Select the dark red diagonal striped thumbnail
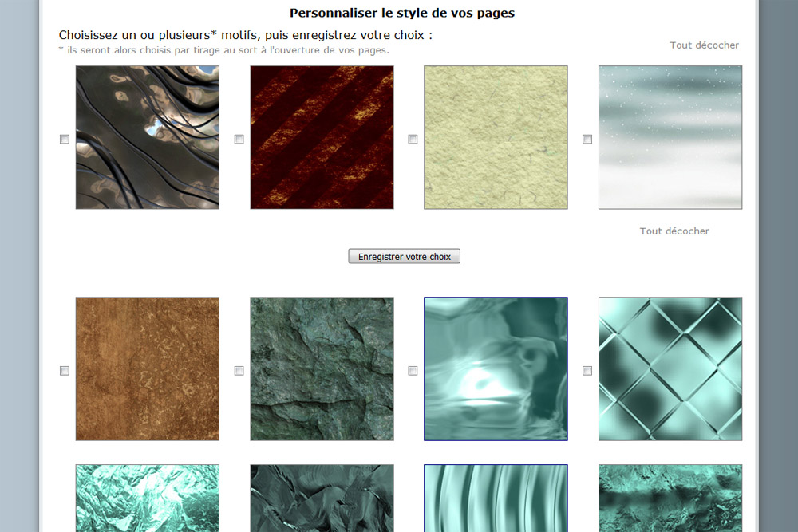 (x=322, y=137)
